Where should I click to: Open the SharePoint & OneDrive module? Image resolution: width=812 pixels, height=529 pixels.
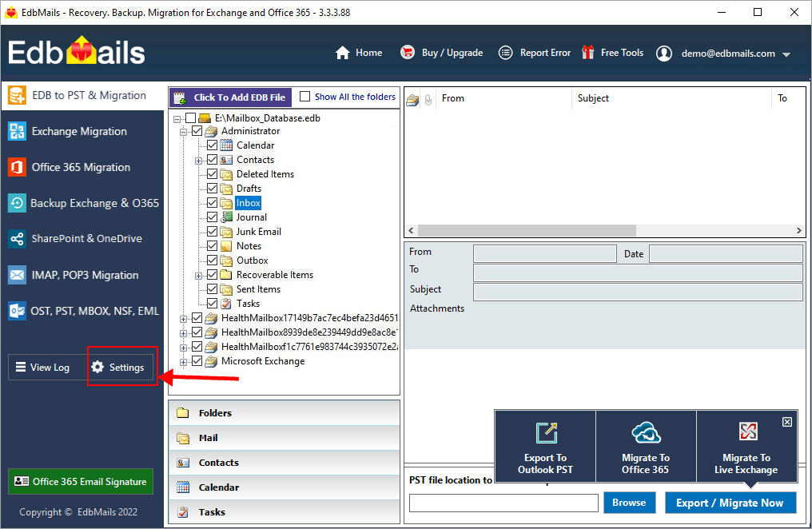pyautogui.click(x=86, y=239)
